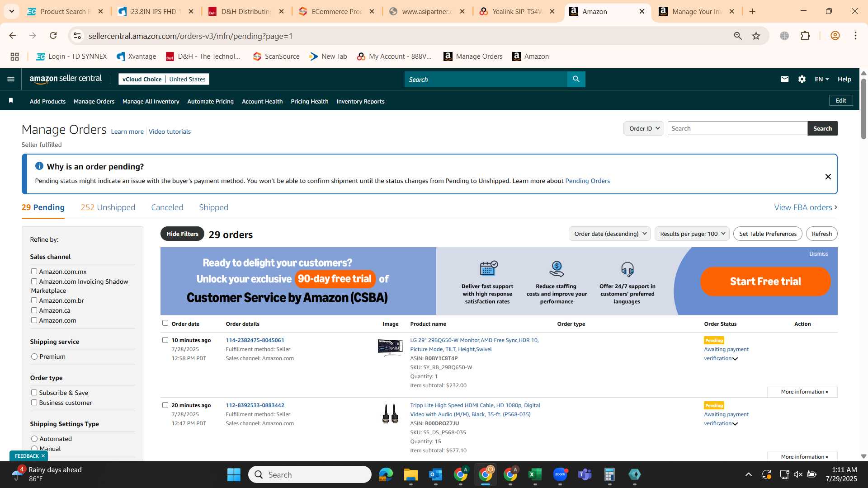Click the site information icon in the address bar

(x=77, y=36)
